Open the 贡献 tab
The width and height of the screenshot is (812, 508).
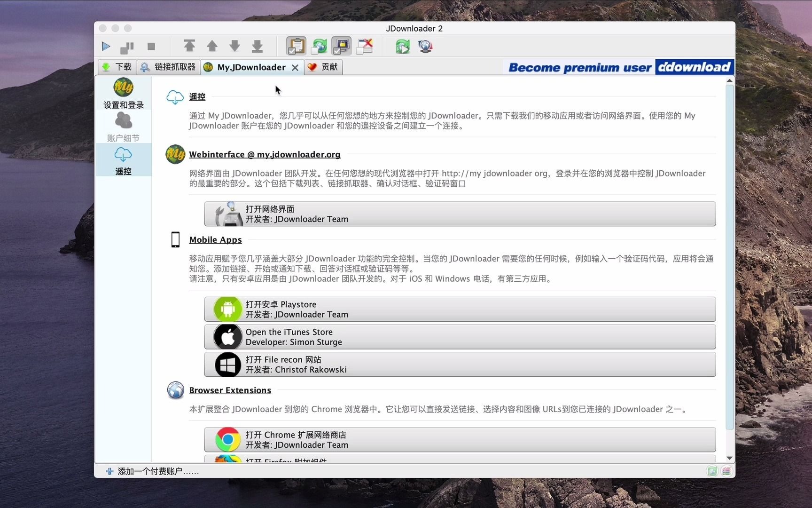pyautogui.click(x=323, y=67)
